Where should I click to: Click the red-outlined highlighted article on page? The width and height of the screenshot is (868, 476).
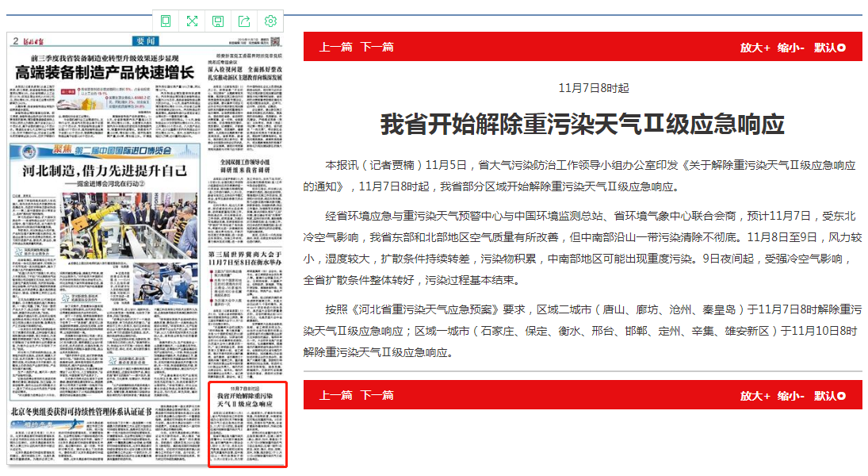click(246, 424)
